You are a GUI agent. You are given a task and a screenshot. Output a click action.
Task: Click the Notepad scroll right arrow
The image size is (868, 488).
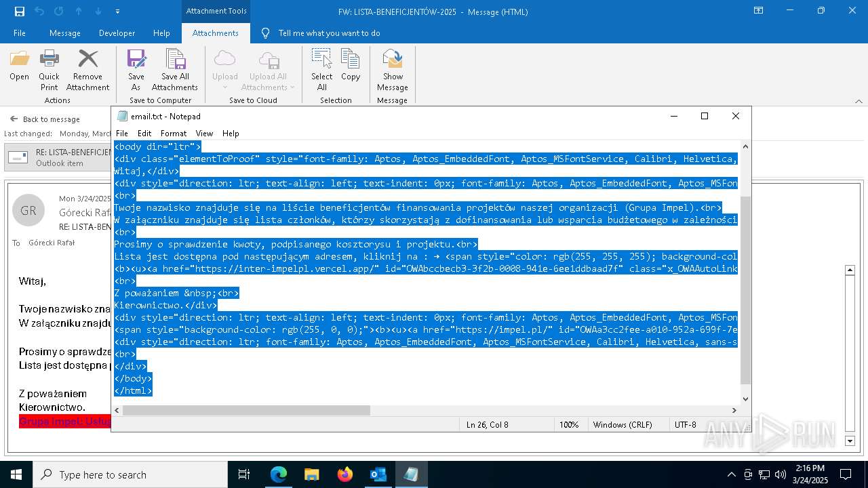(734, 410)
